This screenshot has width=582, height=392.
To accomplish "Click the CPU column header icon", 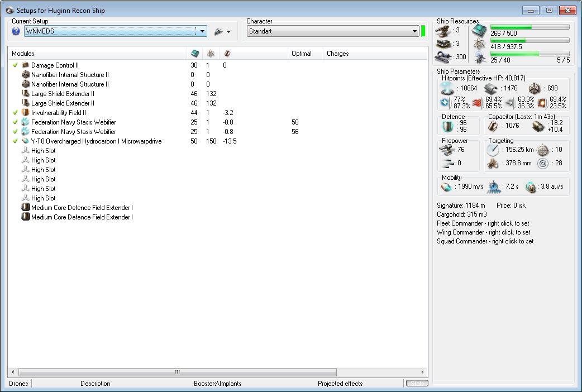I will [195, 54].
